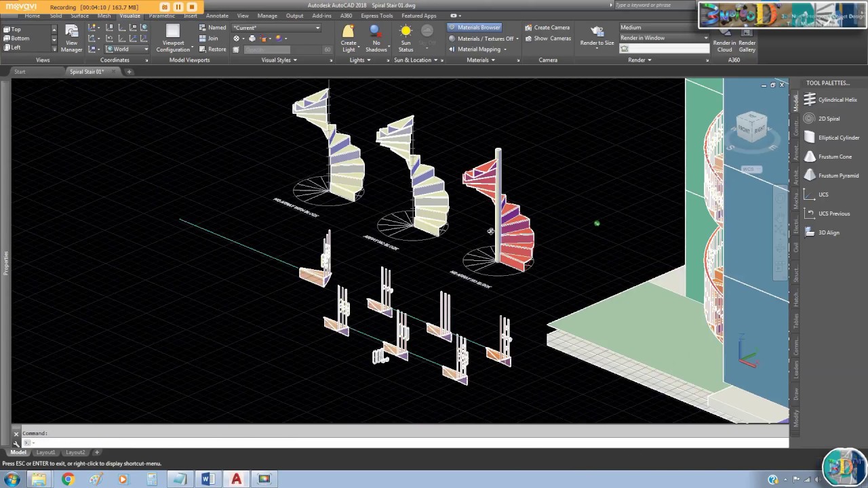
Task: Click the command line input field
Action: (x=403, y=443)
